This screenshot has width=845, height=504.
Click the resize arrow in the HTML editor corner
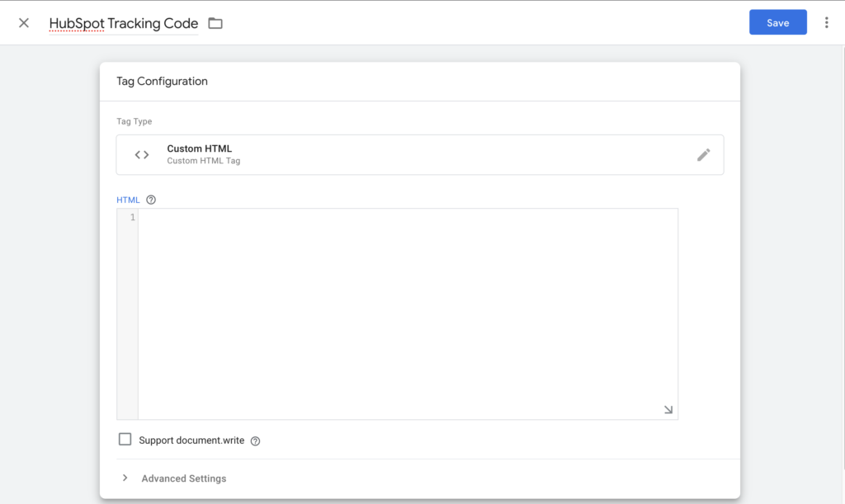[x=668, y=409]
